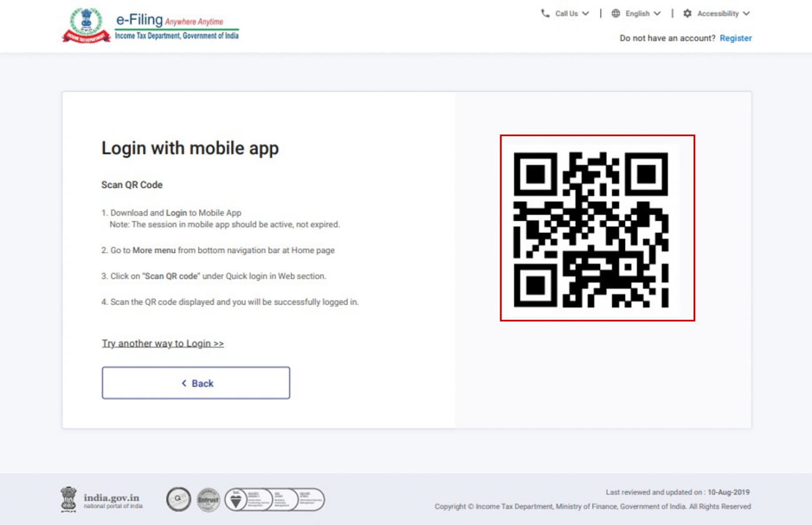The height and width of the screenshot is (525, 812).
Task: Click the Entrust security seal
Action: [209, 499]
